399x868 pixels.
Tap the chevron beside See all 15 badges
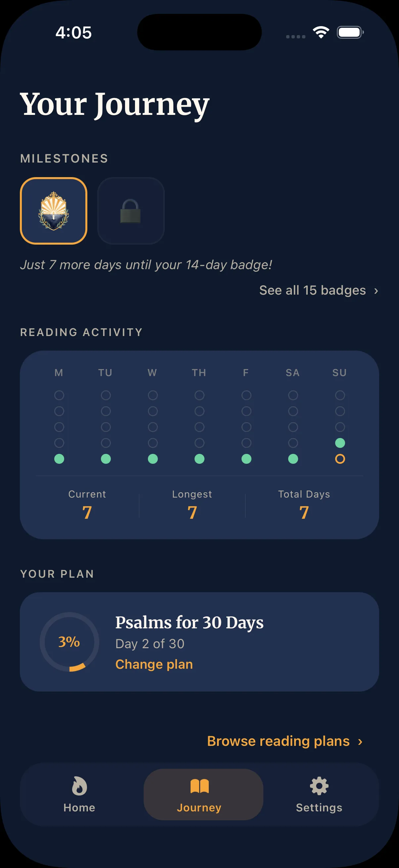[x=376, y=291]
